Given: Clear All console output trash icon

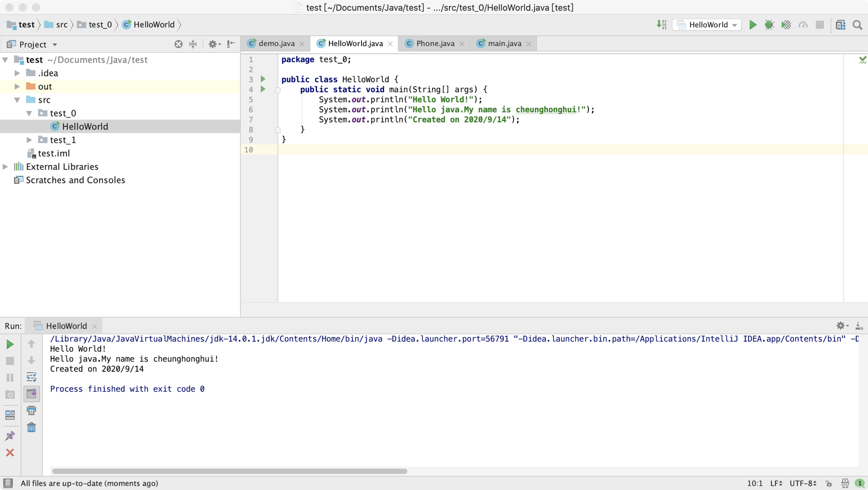Looking at the screenshot, I should tap(31, 427).
